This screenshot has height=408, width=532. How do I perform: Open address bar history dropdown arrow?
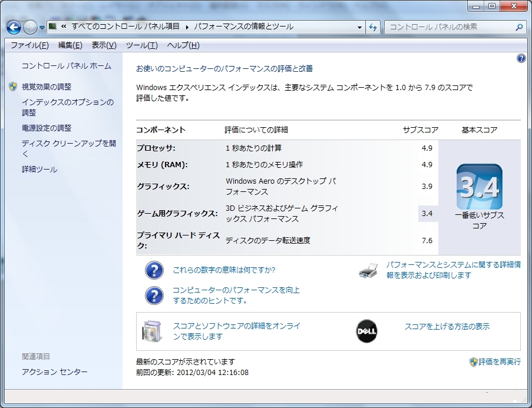(360, 27)
